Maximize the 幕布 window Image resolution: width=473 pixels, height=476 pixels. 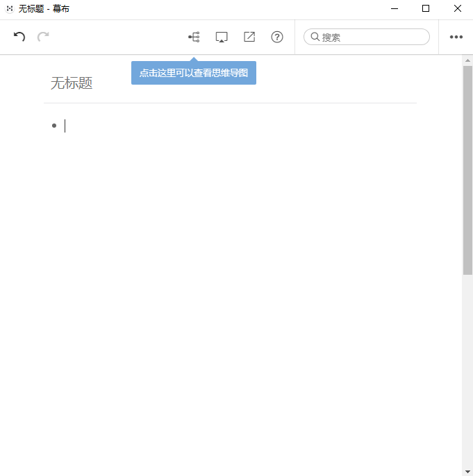[426, 9]
